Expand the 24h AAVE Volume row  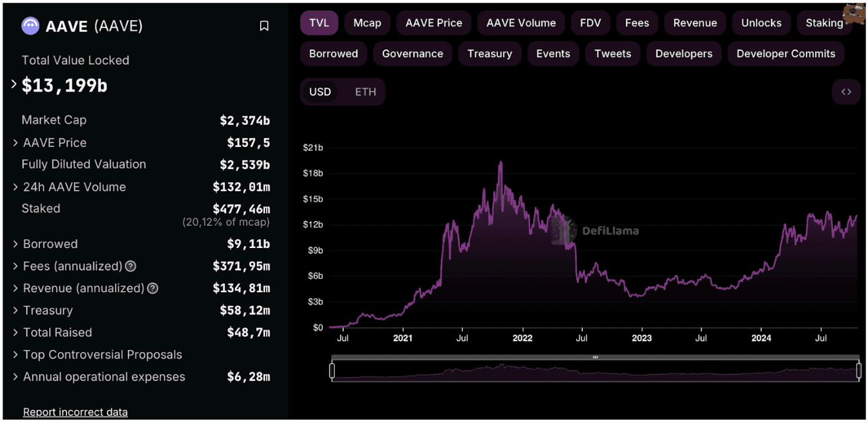pyautogui.click(x=15, y=187)
